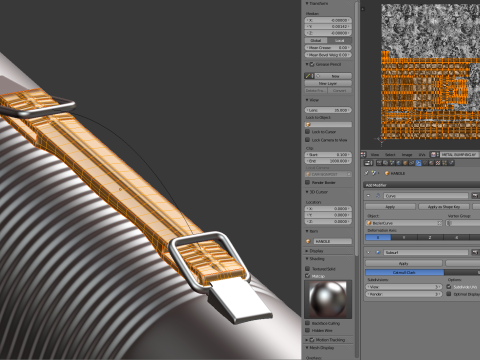Open the Add Modifier dropdown
The width and height of the screenshot is (480, 360).
[x=422, y=185]
